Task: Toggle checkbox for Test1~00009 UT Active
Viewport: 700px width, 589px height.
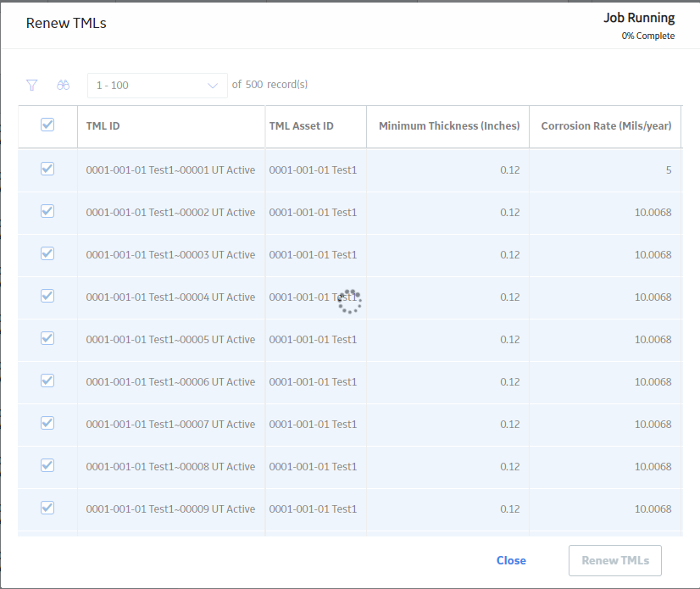Action: click(47, 508)
